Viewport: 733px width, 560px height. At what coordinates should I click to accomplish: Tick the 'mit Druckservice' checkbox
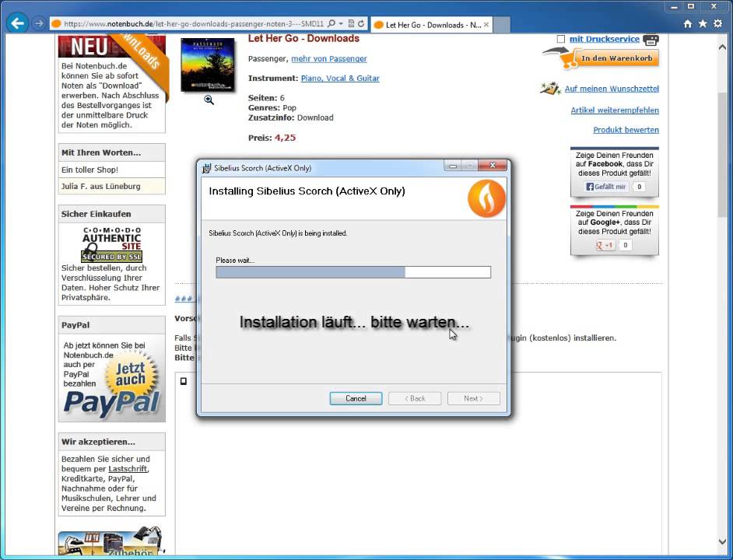[x=561, y=39]
